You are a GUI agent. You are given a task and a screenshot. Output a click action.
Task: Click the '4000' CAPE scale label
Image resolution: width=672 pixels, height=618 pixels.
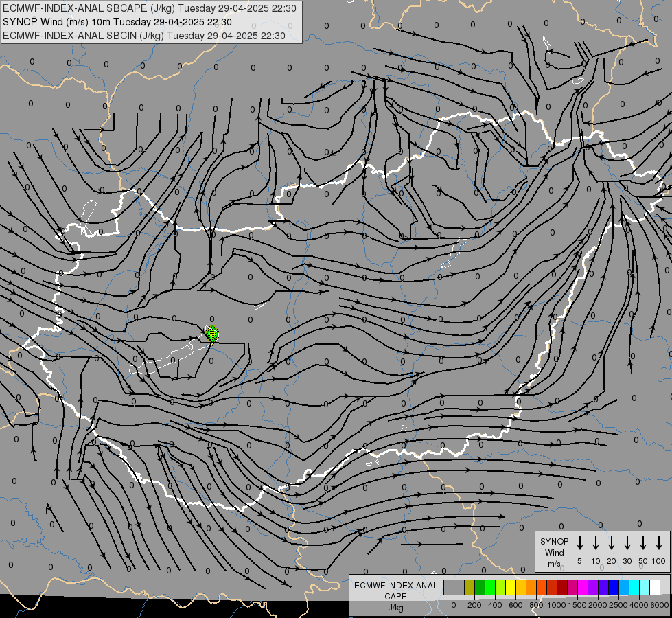point(639,605)
